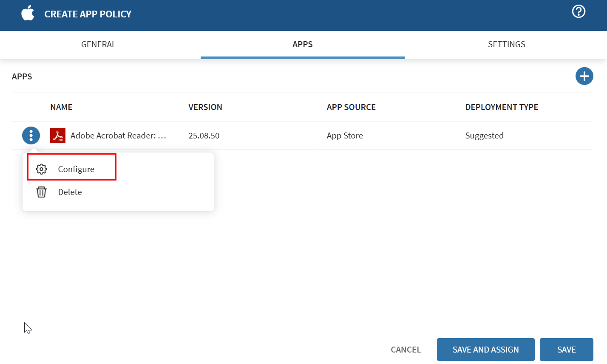The height and width of the screenshot is (364, 607).
Task: Click the DEPLOYMENT TYPE column header
Action: pos(502,107)
